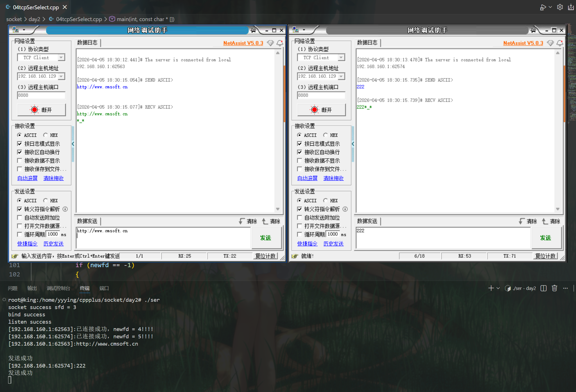Click the pin icon in left NetAssist titlebar
576x392 pixels.
[253, 30]
